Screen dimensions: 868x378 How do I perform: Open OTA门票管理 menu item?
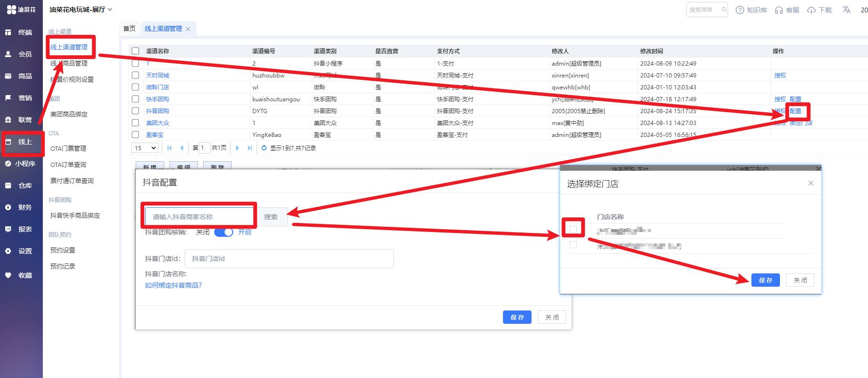pos(69,148)
